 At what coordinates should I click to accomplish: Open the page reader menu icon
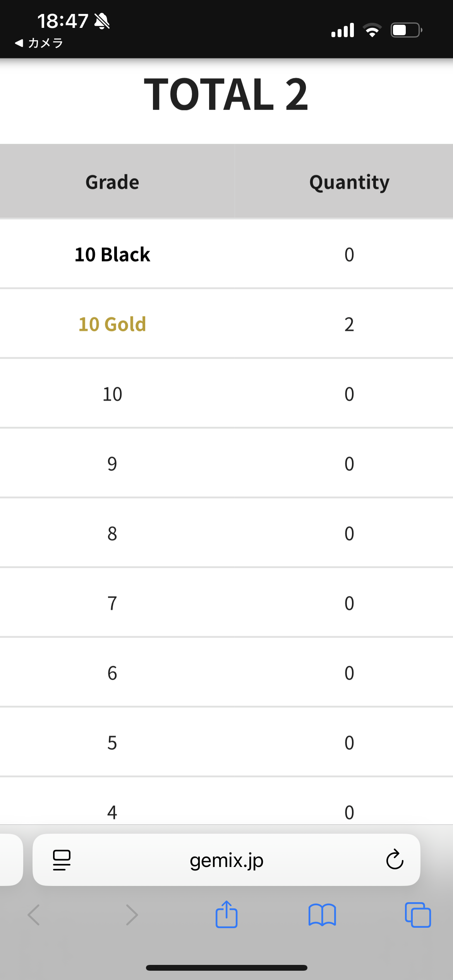click(x=62, y=860)
